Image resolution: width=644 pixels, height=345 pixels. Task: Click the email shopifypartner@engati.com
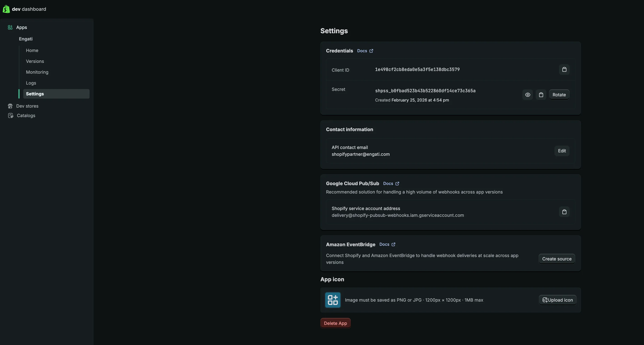click(x=360, y=154)
